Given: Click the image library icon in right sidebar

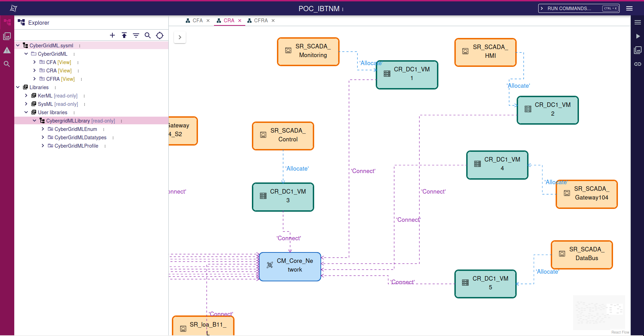Looking at the screenshot, I should (638, 50).
